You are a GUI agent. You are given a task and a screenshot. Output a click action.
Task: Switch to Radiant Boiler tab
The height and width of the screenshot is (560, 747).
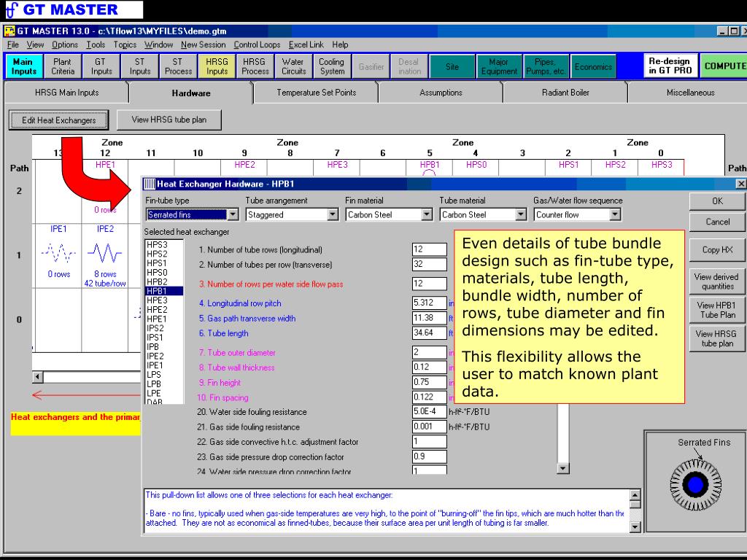(565, 93)
